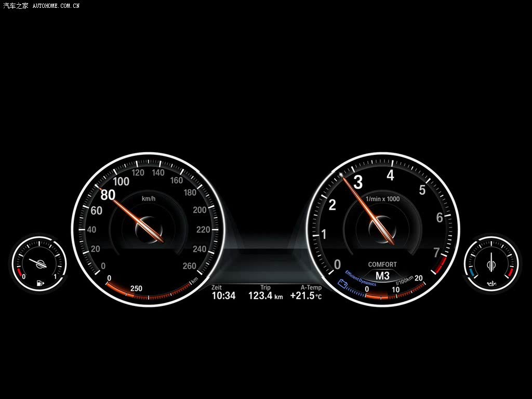Click the "200" mark on the speedometer
The height and width of the screenshot is (399, 532).
[199, 210]
